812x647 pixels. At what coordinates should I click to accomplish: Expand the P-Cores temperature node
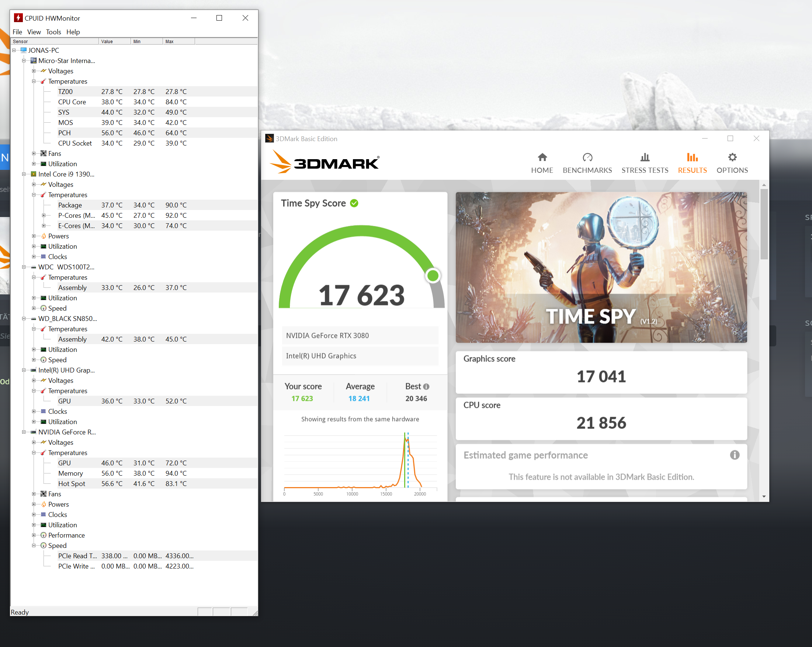[44, 216]
